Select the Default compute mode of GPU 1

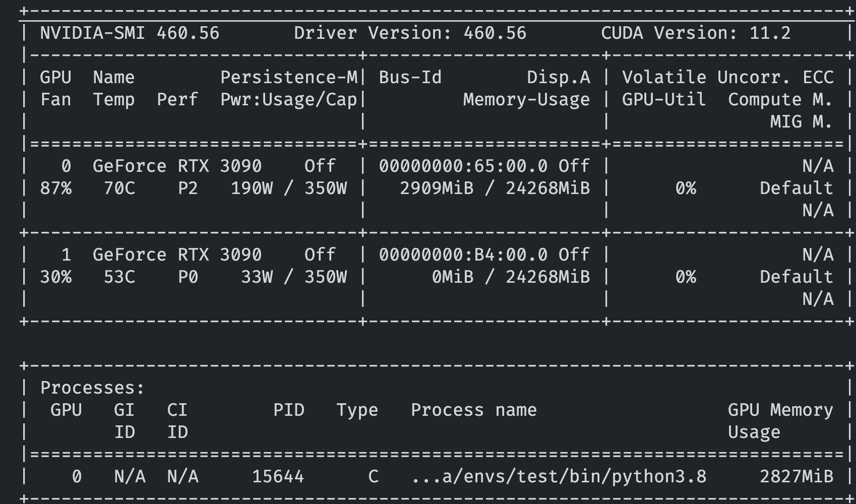pos(797,276)
